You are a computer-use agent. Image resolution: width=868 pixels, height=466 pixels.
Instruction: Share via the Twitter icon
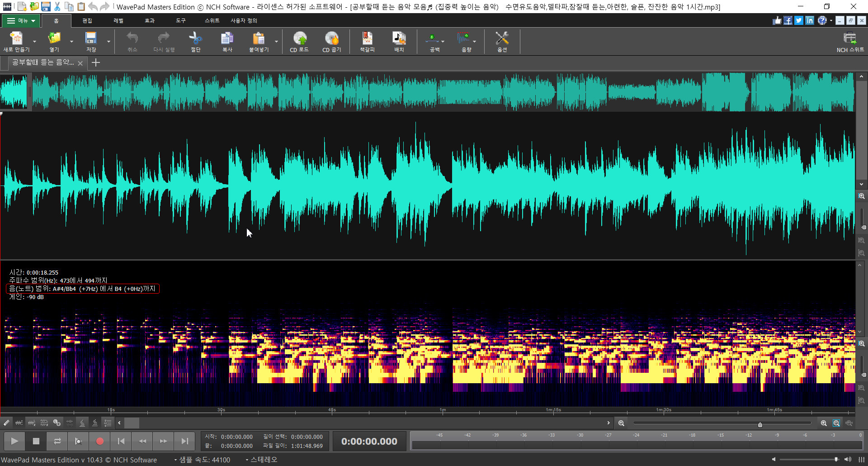click(799, 20)
